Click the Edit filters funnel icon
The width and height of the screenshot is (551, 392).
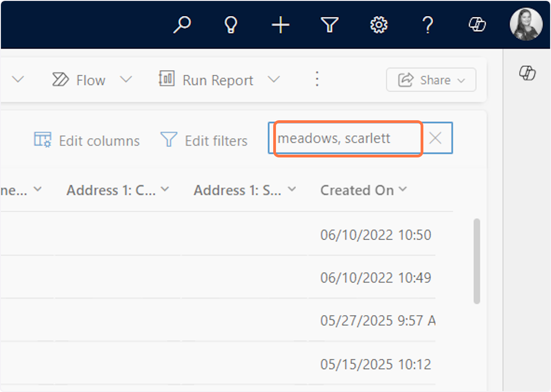click(169, 140)
